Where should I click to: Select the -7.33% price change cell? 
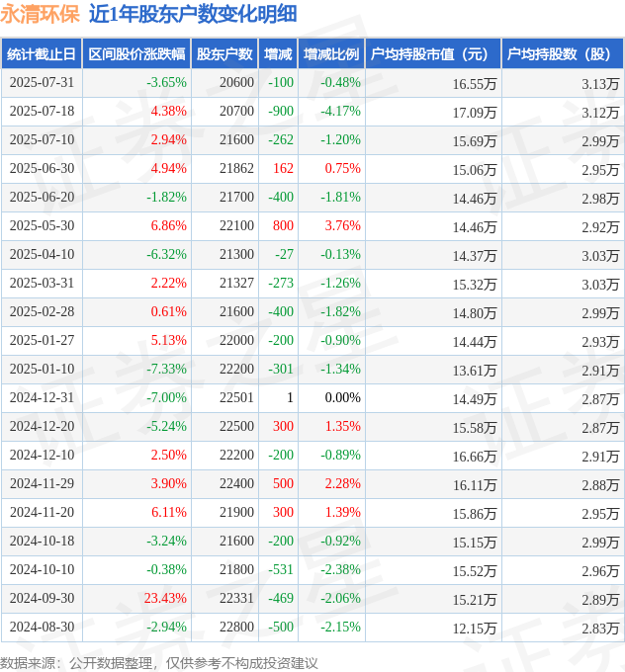[x=166, y=370]
